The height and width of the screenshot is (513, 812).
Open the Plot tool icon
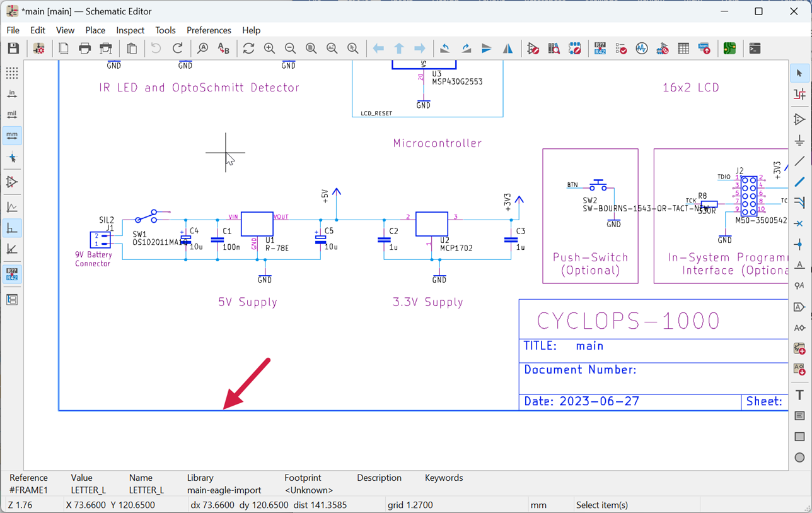click(106, 49)
